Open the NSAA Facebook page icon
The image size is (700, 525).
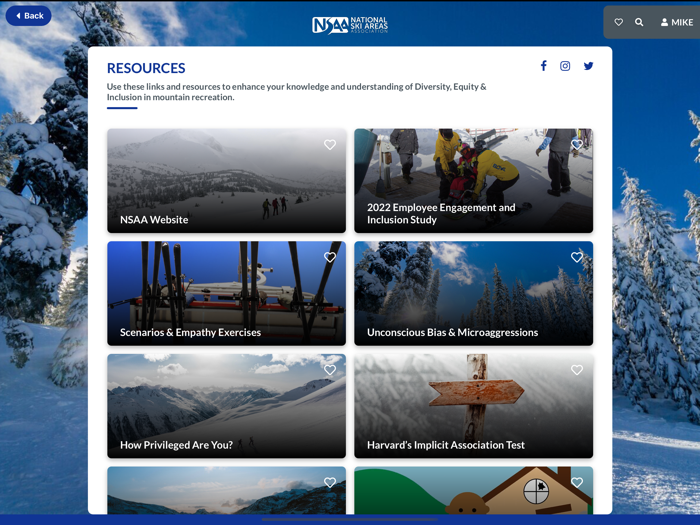click(543, 66)
